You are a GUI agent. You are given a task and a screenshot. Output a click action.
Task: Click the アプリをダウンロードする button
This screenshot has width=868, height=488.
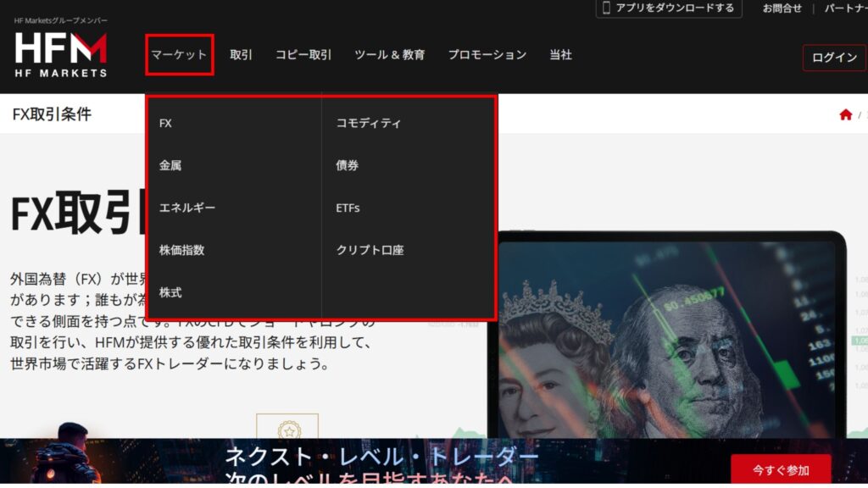(x=668, y=8)
